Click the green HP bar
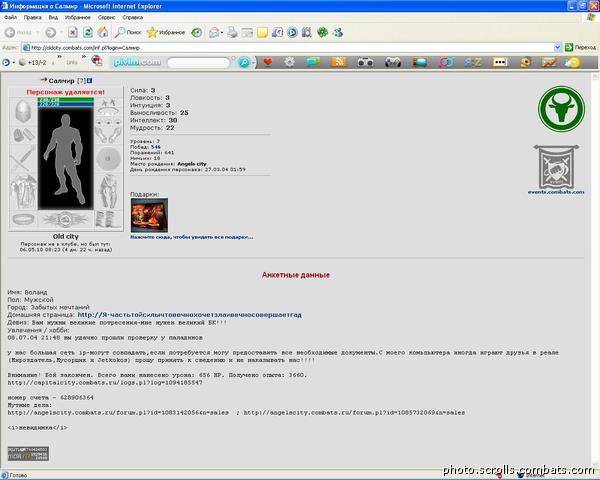This screenshot has height=480, width=600. [x=66, y=100]
